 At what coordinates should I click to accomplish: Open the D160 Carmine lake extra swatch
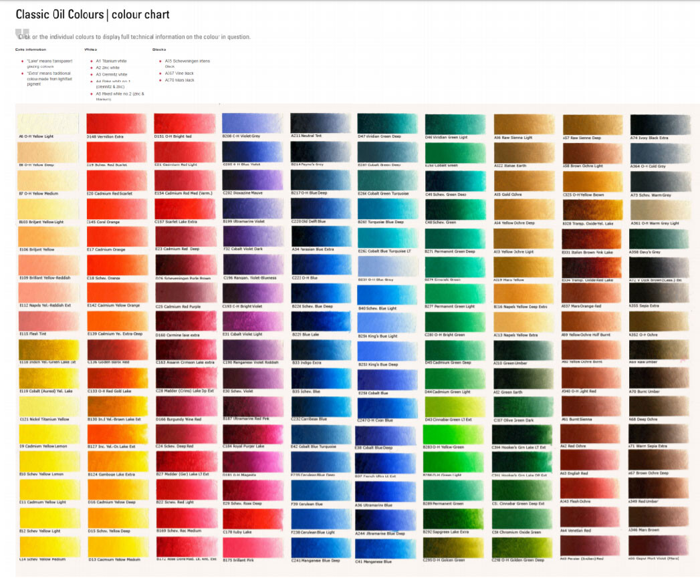pos(185,321)
